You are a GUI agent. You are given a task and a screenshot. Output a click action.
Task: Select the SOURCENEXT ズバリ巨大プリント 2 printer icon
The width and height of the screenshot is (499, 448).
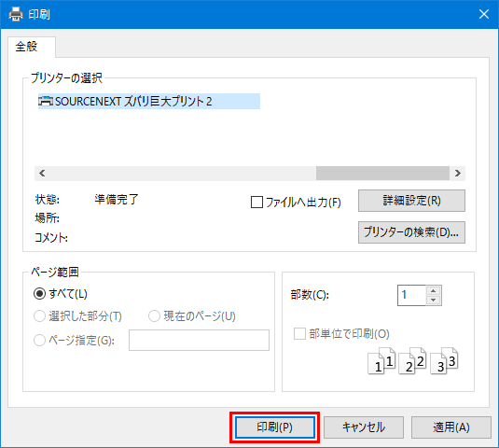(x=46, y=101)
